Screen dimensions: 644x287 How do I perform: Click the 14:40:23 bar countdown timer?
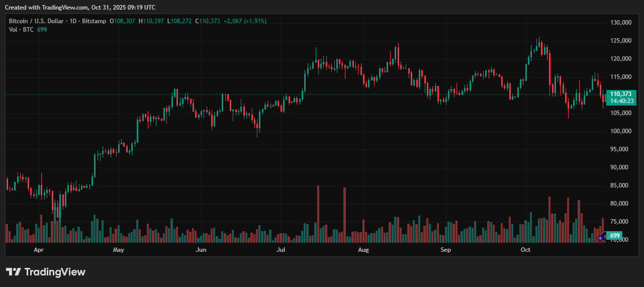click(621, 101)
